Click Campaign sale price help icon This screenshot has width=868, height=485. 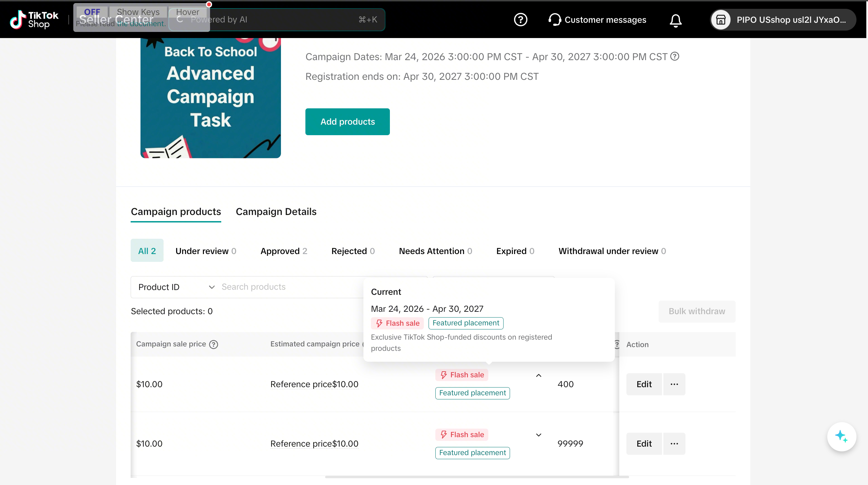point(213,344)
